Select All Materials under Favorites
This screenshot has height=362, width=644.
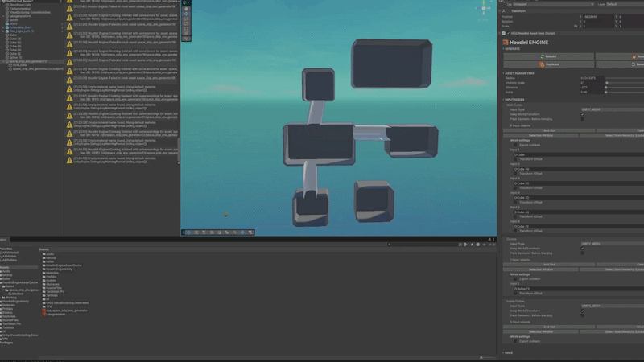[x=10, y=253]
